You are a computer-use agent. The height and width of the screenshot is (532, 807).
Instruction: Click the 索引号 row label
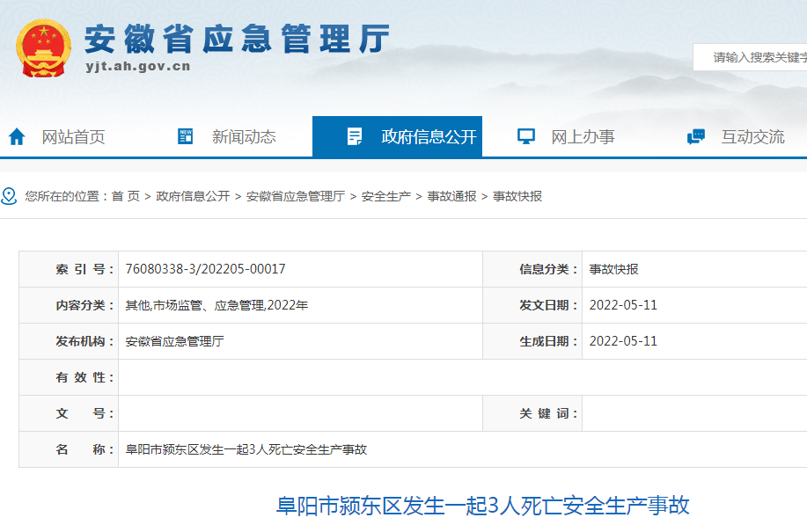(84, 269)
